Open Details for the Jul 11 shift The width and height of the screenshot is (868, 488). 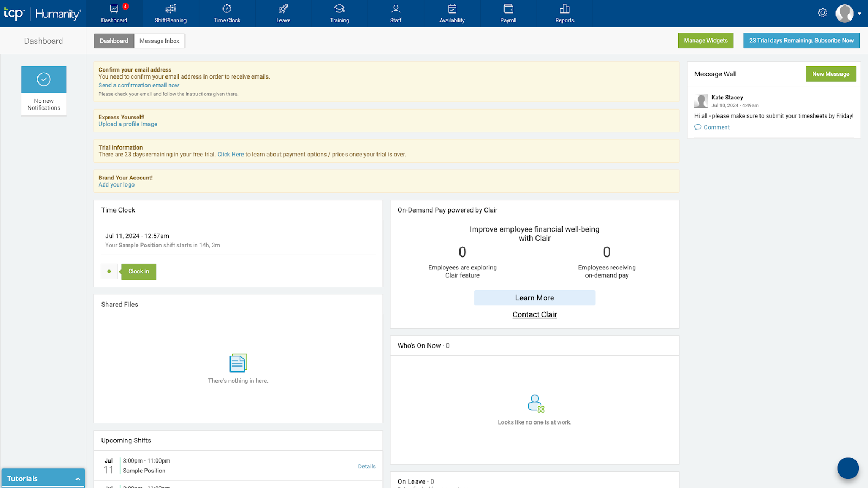pos(367,466)
